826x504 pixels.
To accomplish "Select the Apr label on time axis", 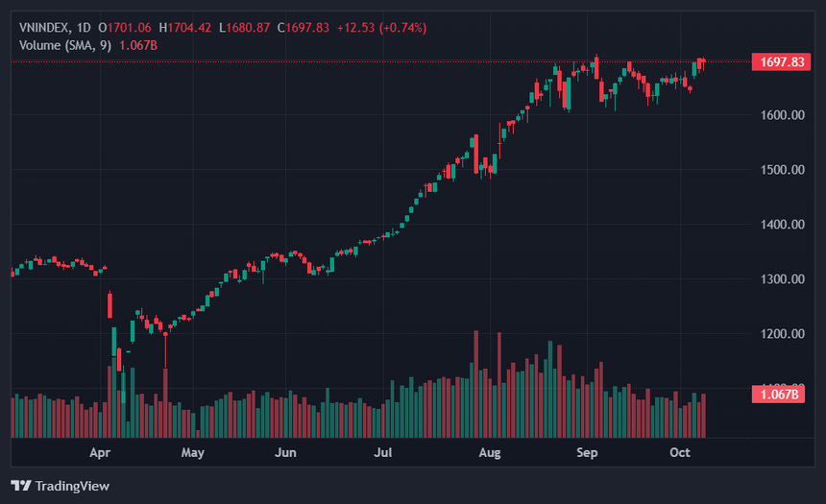I will 101,451.
